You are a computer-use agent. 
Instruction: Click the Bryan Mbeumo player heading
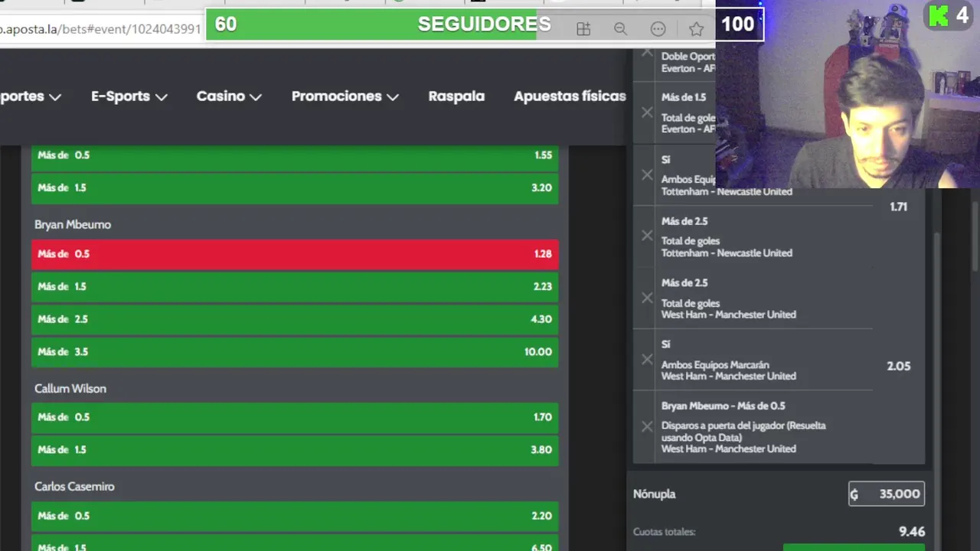pyautogui.click(x=73, y=225)
